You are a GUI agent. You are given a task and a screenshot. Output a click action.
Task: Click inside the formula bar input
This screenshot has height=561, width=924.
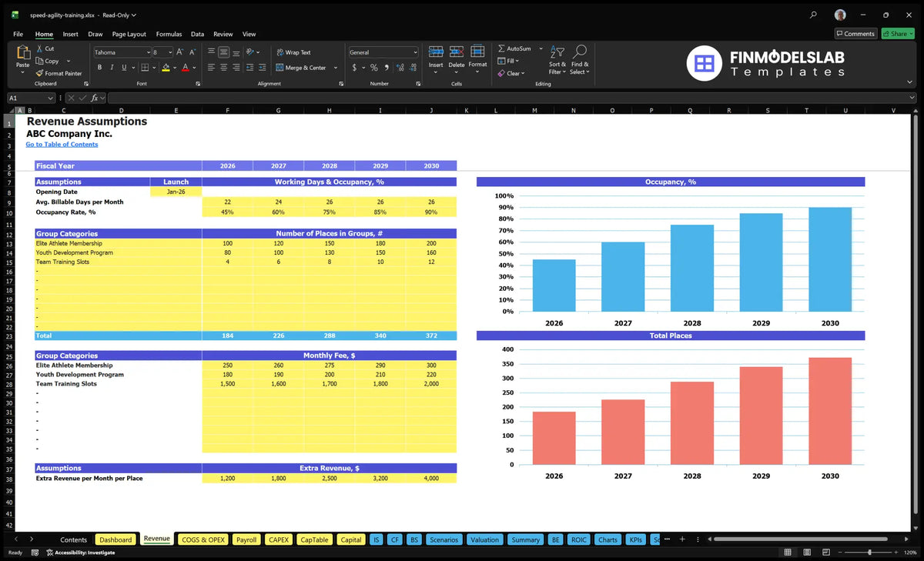[512, 98]
